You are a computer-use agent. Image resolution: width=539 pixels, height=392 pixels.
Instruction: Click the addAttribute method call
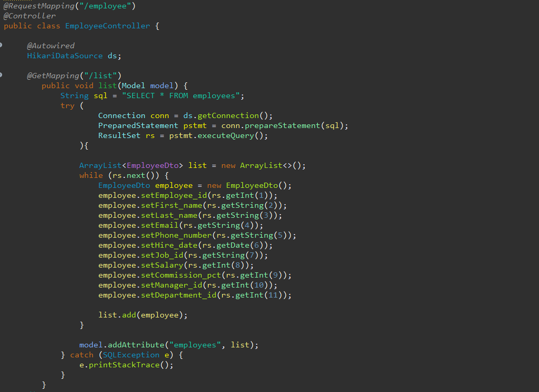[x=136, y=345]
